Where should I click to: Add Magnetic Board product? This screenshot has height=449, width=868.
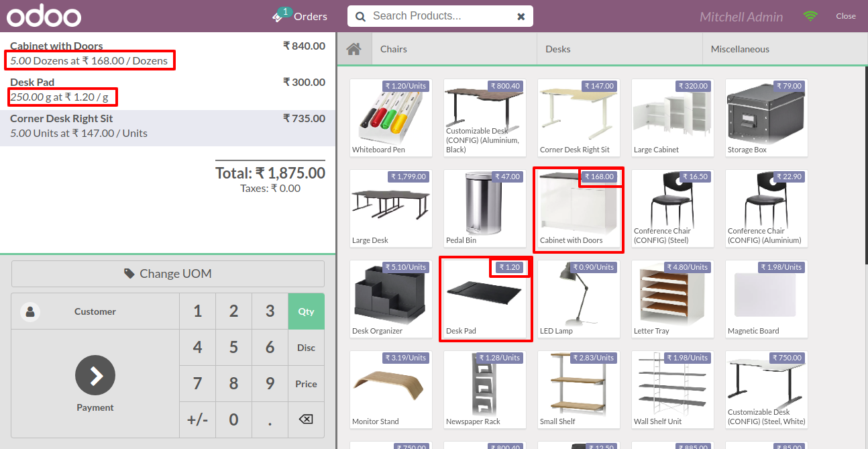coord(767,299)
